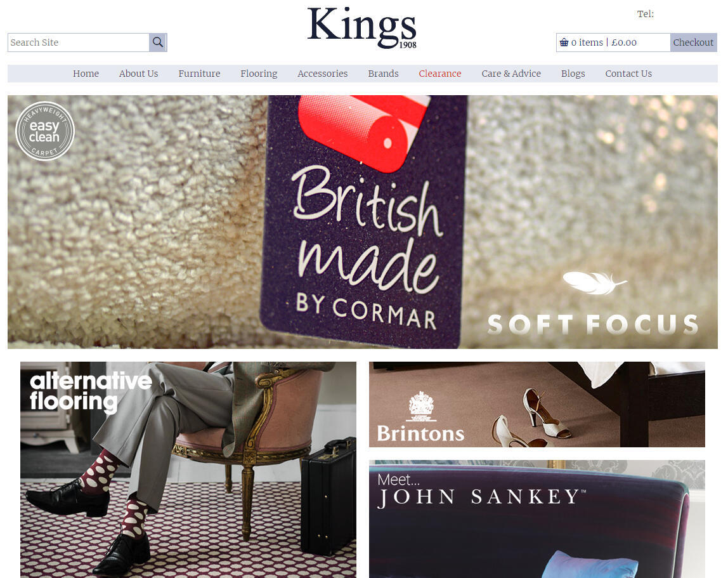The height and width of the screenshot is (578, 728).
Task: Click the Kings 1908 logo
Action: [362, 28]
